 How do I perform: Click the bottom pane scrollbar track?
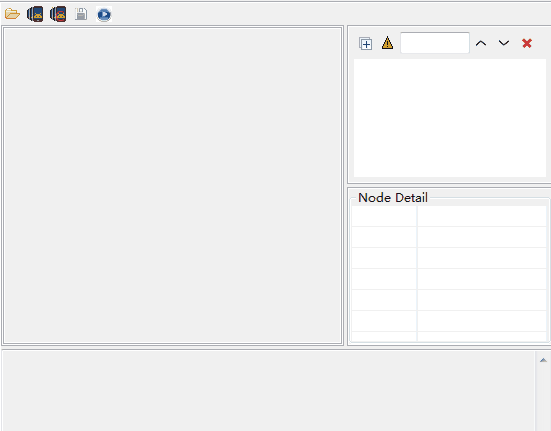pyautogui.click(x=543, y=399)
